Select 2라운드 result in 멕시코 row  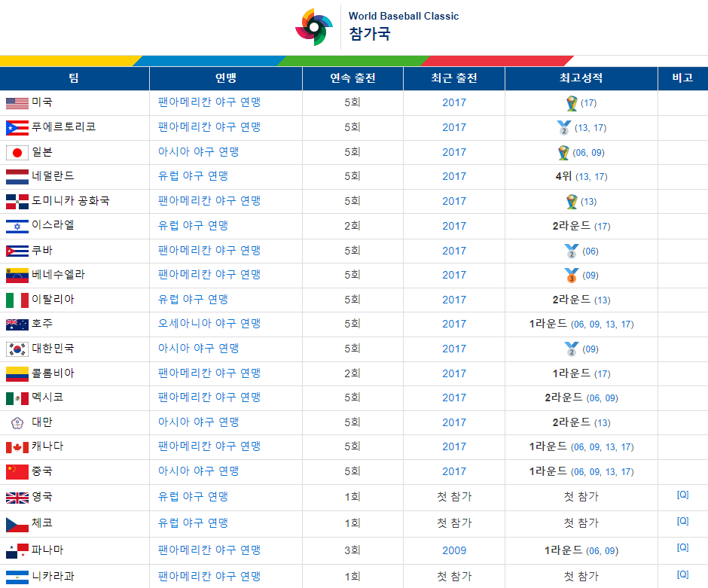tap(563, 398)
